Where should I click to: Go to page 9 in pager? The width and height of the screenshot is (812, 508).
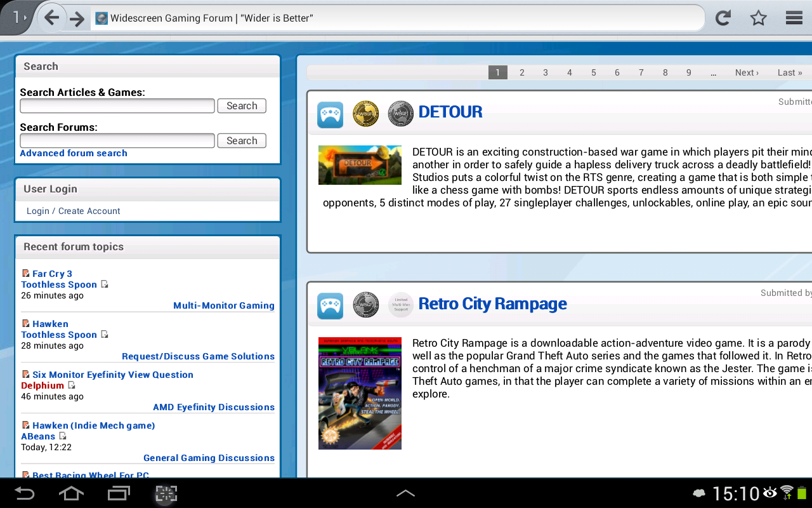[x=689, y=72]
